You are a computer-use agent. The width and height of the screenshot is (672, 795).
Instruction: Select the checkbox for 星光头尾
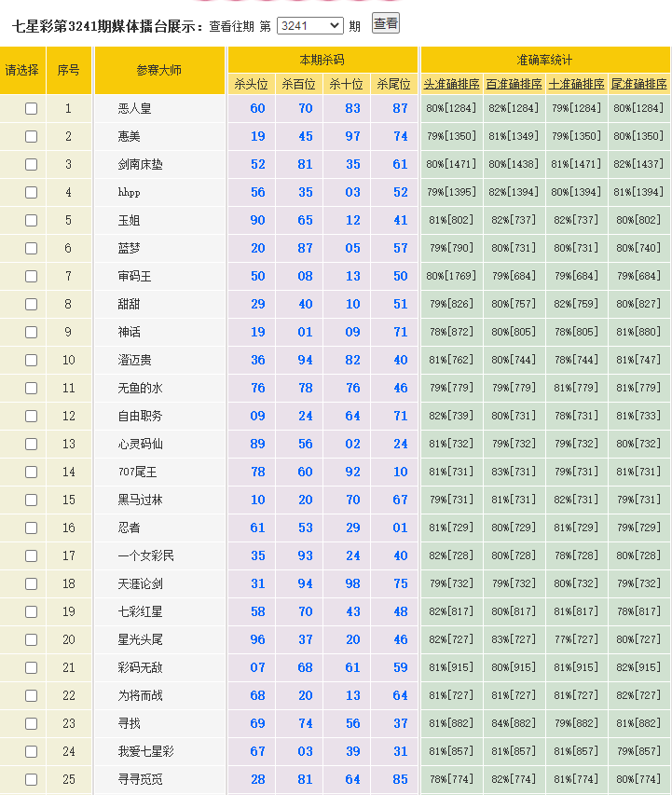[32, 639]
